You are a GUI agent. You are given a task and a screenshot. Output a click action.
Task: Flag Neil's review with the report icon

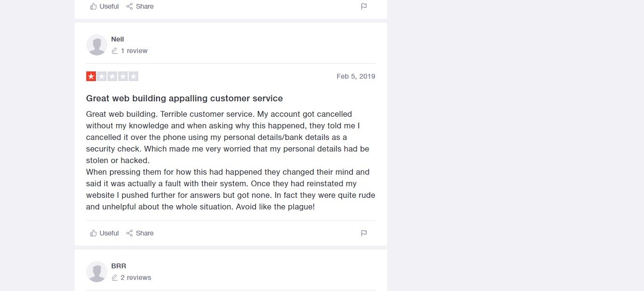click(364, 233)
